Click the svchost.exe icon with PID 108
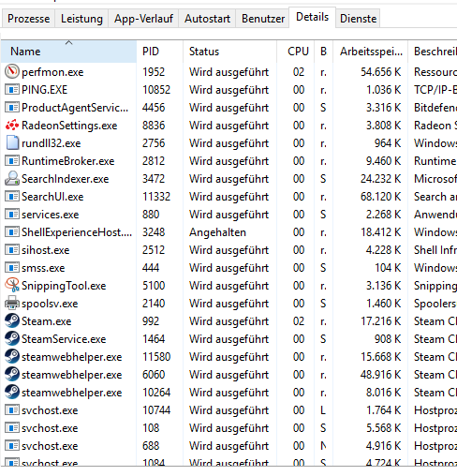457x476 pixels. coord(12,428)
